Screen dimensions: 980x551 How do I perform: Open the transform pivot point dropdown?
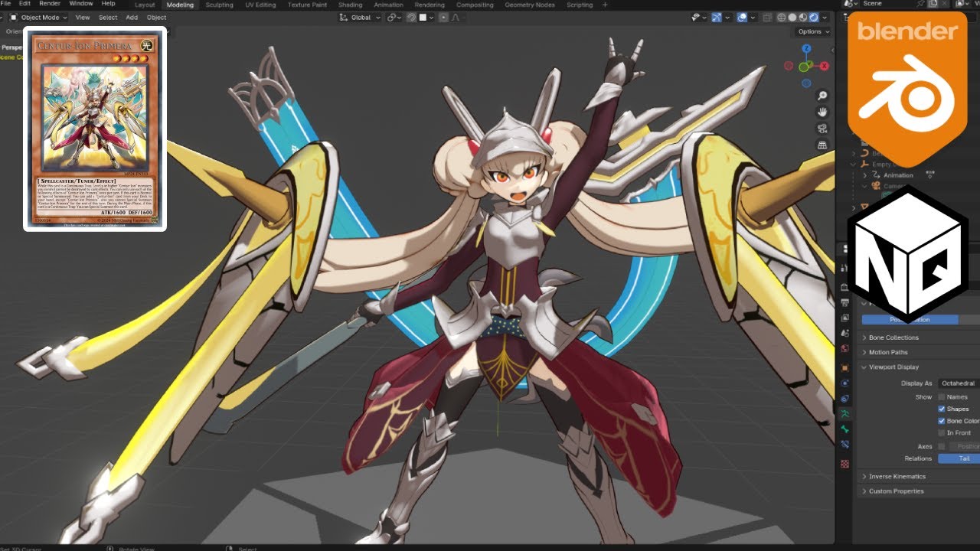point(394,17)
